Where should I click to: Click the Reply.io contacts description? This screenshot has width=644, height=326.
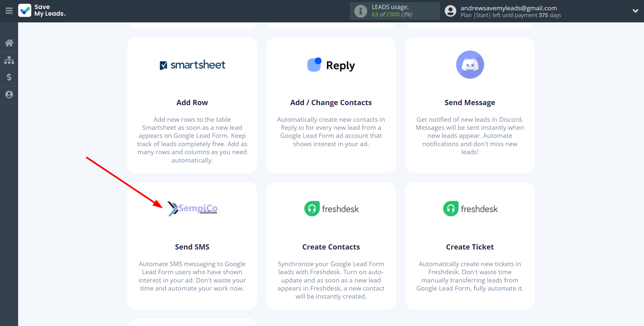331,132
